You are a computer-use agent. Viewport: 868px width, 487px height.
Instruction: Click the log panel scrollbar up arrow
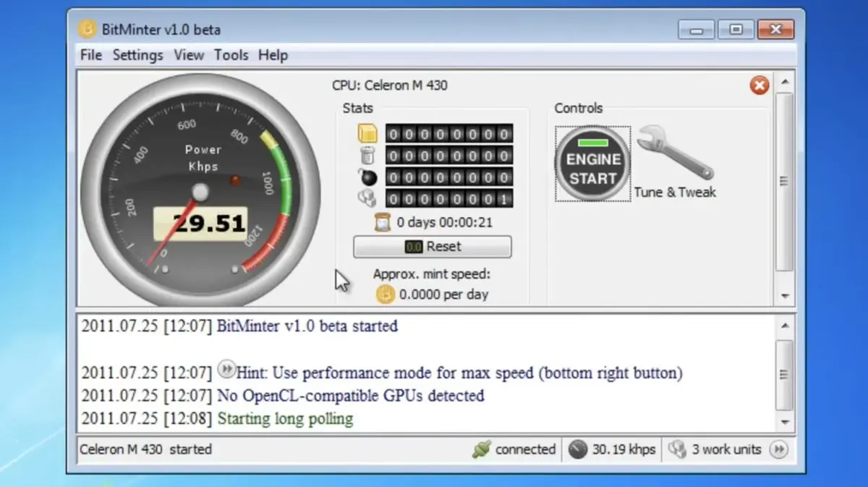(785, 326)
